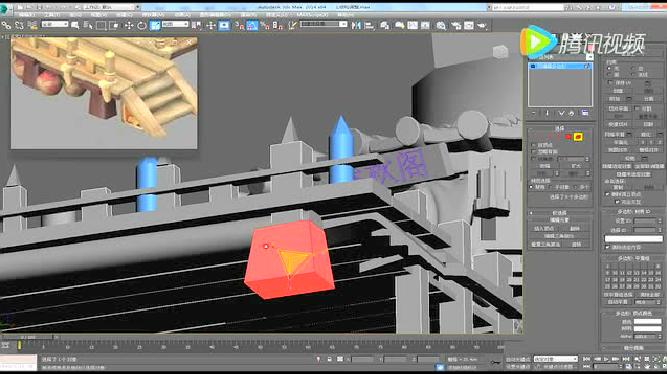Screen dimensions: 667x374
Task: Open the MAXScript menu
Action: (312, 15)
